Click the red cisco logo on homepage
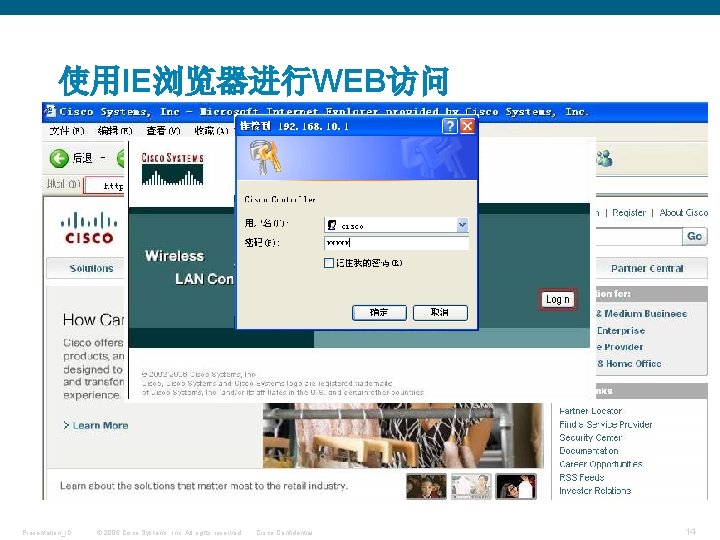The height and width of the screenshot is (540, 720). point(89,227)
